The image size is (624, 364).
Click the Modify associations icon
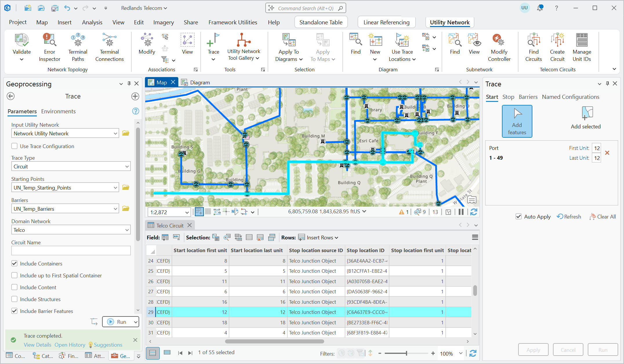147,40
